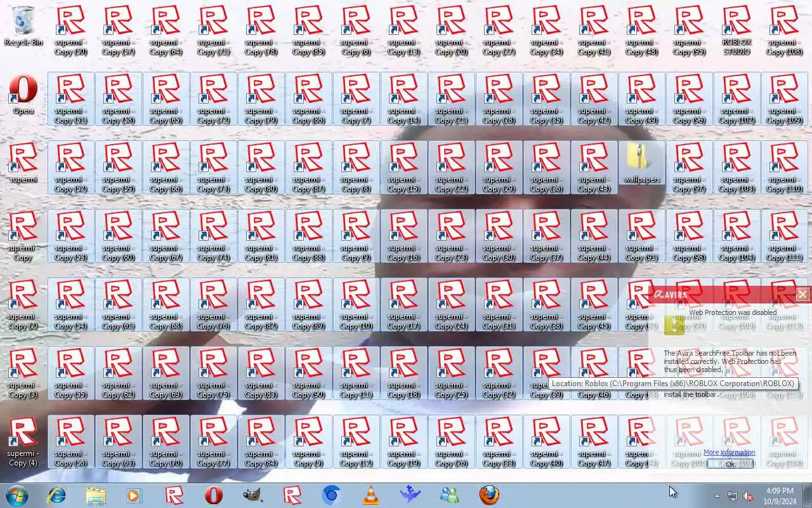Close the Avira notification popup
The width and height of the screenshot is (812, 508).
click(802, 294)
